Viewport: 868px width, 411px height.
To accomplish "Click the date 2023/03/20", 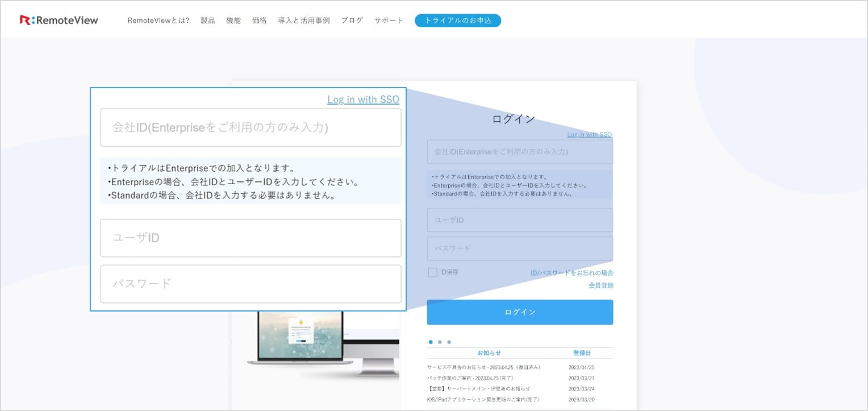I will pyautogui.click(x=581, y=400).
